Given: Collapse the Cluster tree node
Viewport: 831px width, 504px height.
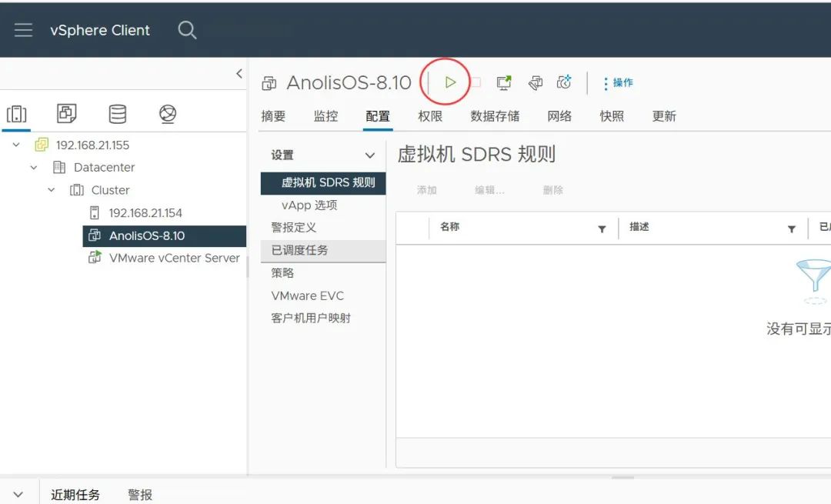Looking at the screenshot, I should click(x=52, y=190).
